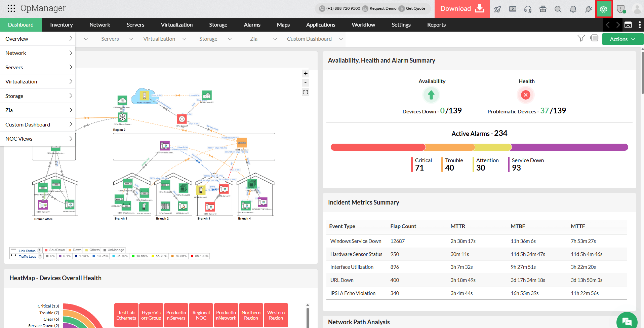Click the purple Service Down bar segment
This screenshot has height=328, width=644.
click(570, 147)
